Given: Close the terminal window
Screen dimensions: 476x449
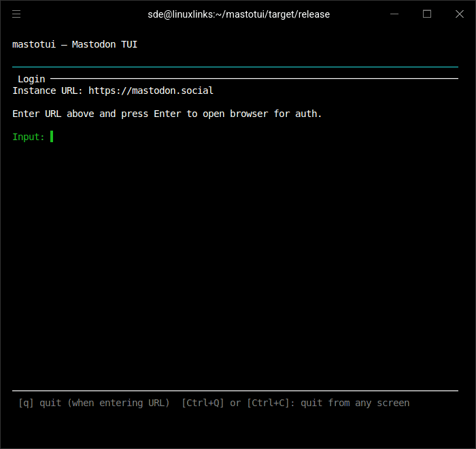Looking at the screenshot, I should (x=460, y=14).
